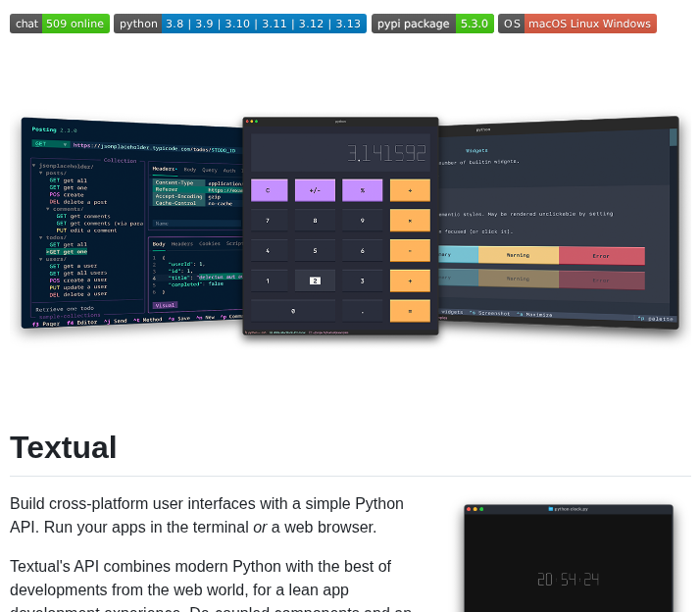Click the bright red Error button
Image resolution: width=700 pixels, height=612 pixels.
[601, 256]
